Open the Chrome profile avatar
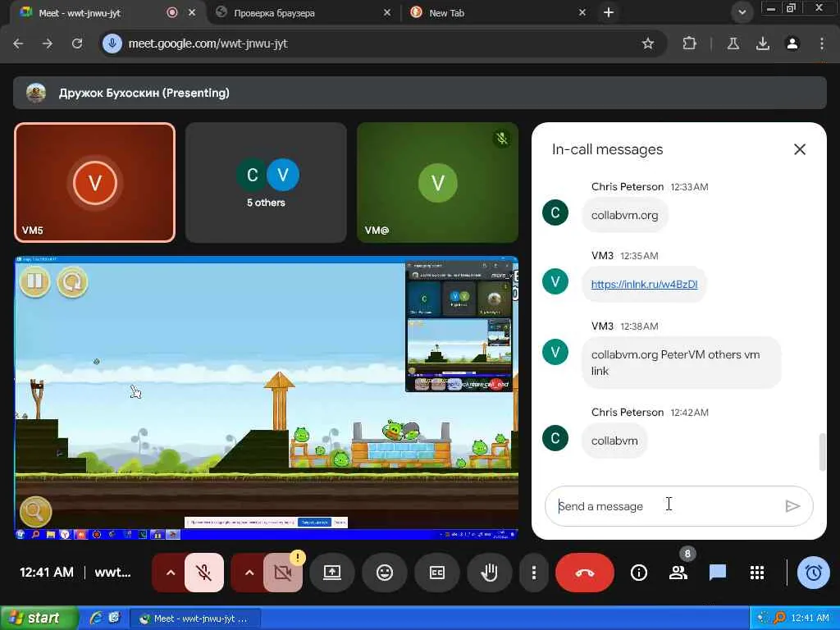The height and width of the screenshot is (630, 840). [x=792, y=43]
